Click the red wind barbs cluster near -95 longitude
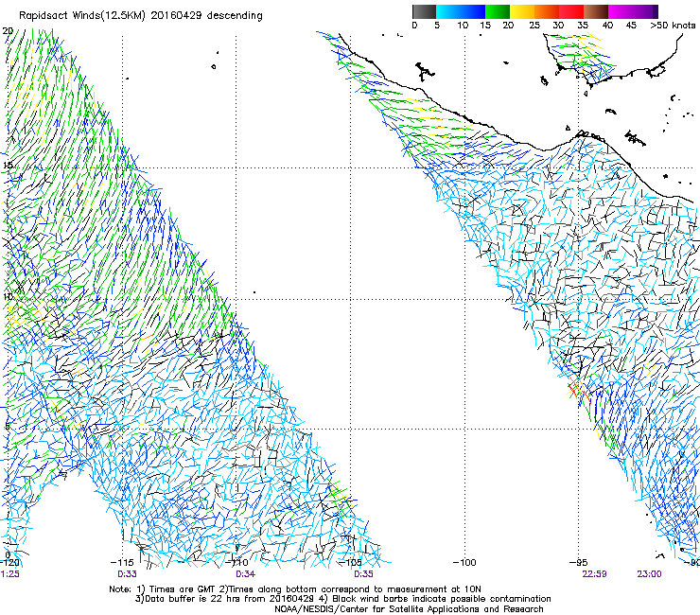700x615 pixels. 578,390
